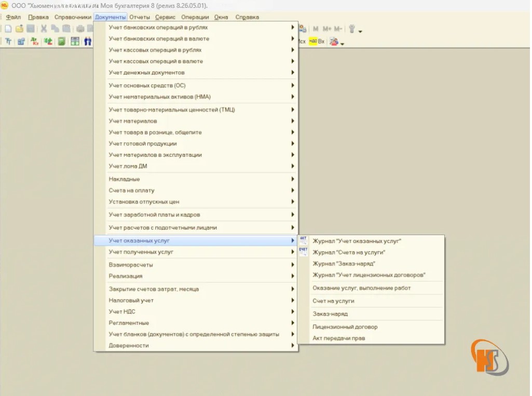
Task: Click the user with lock icon
Action: 303,29
